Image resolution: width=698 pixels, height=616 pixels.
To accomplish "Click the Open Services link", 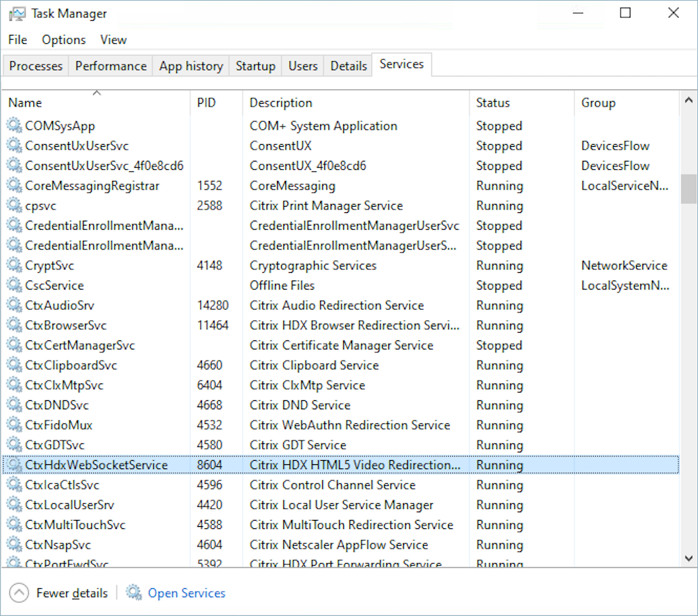I will [186, 592].
